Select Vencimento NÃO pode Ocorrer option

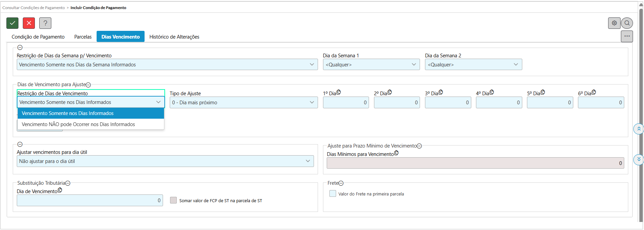(x=78, y=124)
